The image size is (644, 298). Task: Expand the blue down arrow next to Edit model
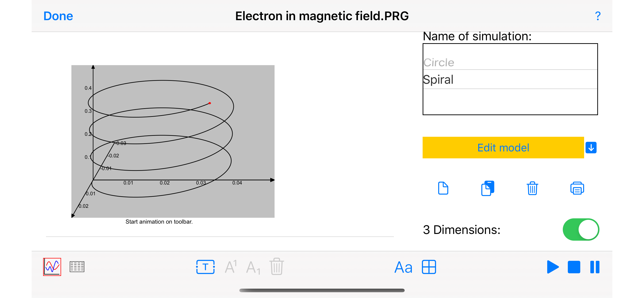[x=591, y=148]
